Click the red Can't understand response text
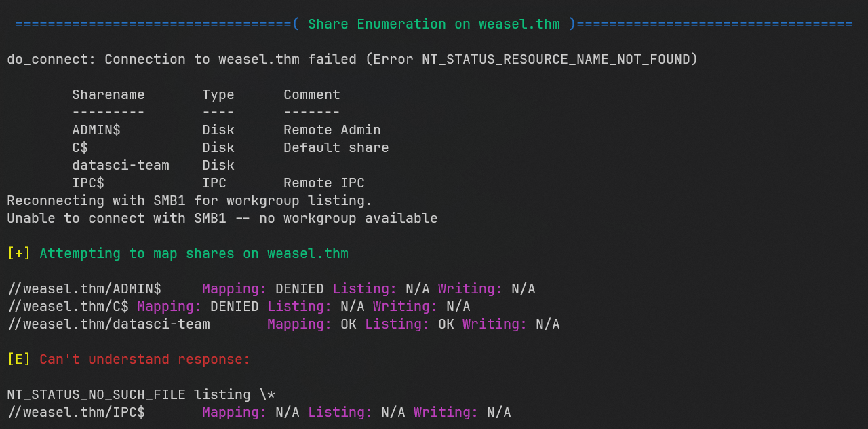868x429 pixels. pos(144,360)
